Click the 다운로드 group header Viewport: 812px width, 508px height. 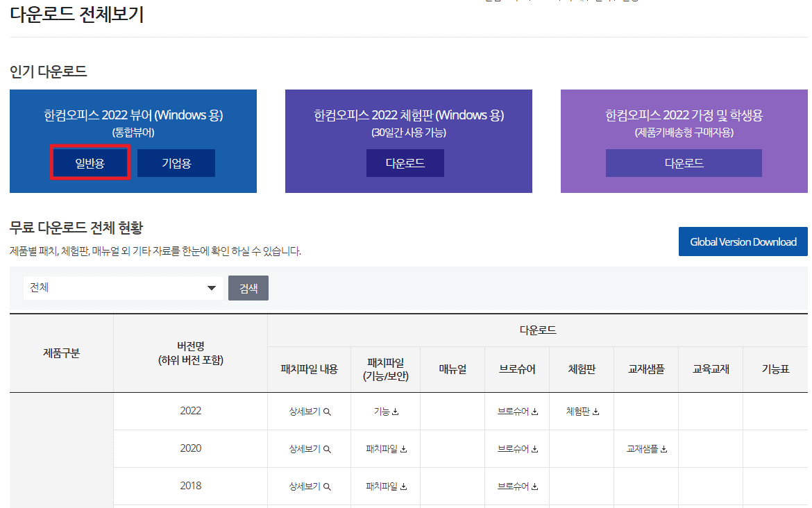click(x=538, y=330)
